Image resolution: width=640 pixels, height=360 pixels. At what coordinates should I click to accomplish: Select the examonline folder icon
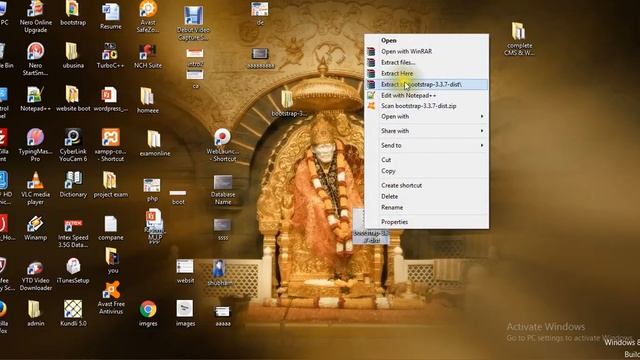click(x=154, y=143)
